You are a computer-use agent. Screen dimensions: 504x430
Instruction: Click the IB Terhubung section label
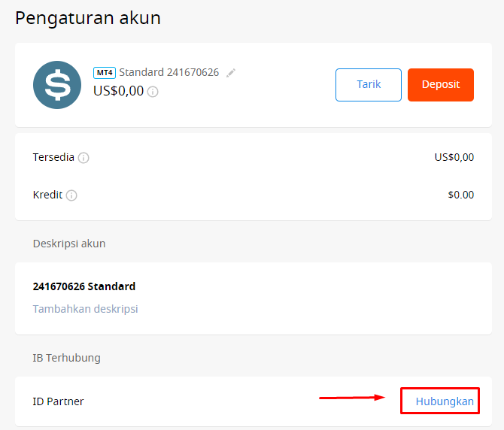click(66, 358)
